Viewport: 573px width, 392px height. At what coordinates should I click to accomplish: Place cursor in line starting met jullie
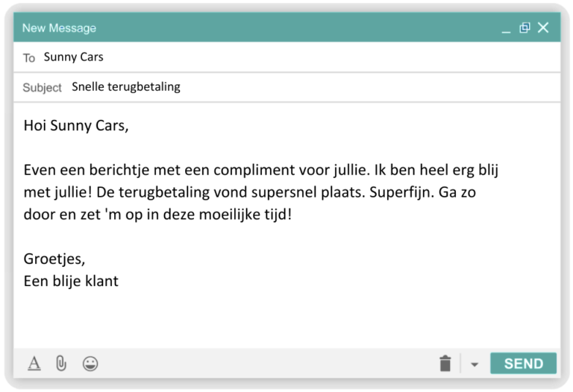(250, 192)
